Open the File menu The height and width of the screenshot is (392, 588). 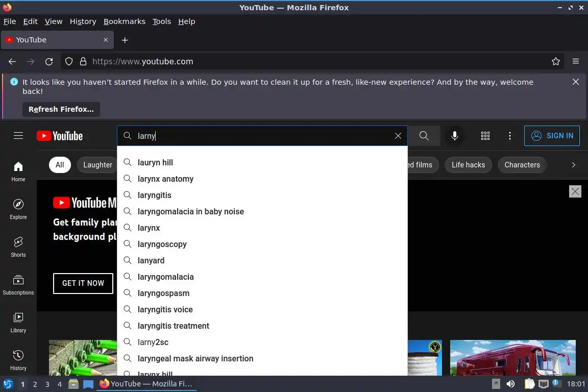[10, 21]
